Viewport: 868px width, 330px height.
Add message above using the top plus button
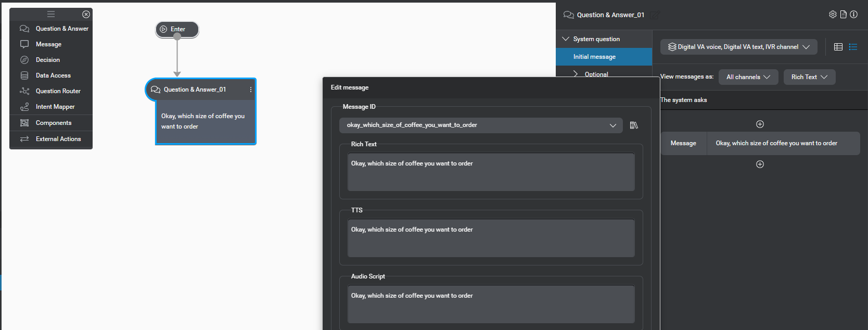(x=760, y=124)
